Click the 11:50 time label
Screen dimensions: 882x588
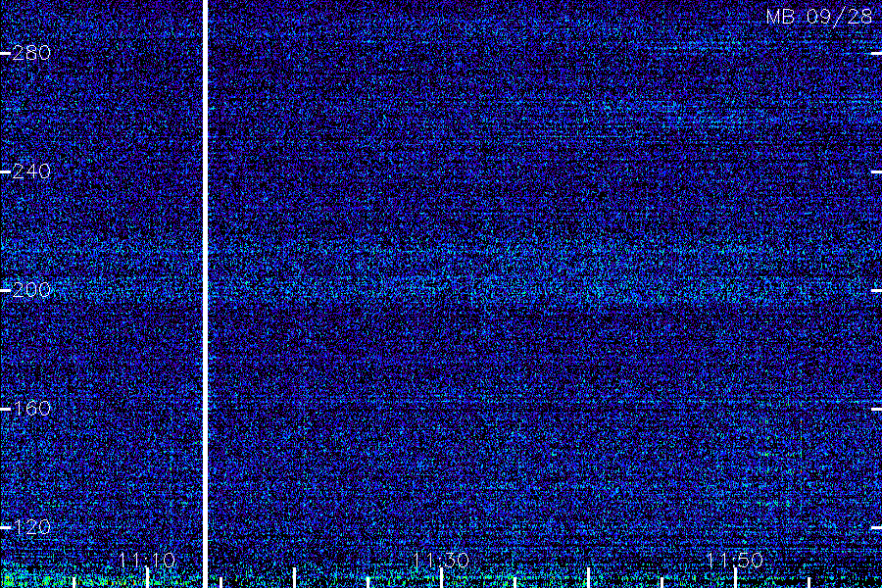734,560
